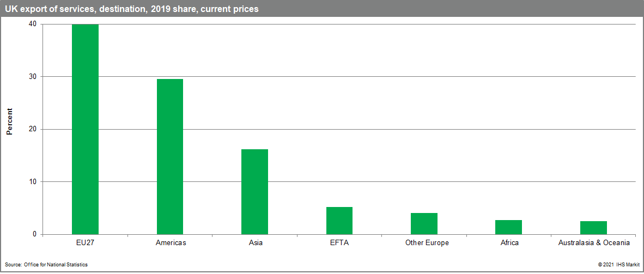Select the Americas axis label

[170, 242]
